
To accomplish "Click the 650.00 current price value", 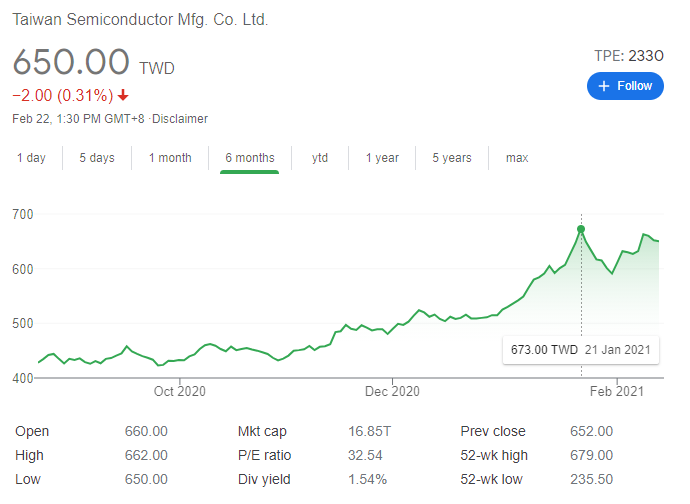I will (71, 62).
